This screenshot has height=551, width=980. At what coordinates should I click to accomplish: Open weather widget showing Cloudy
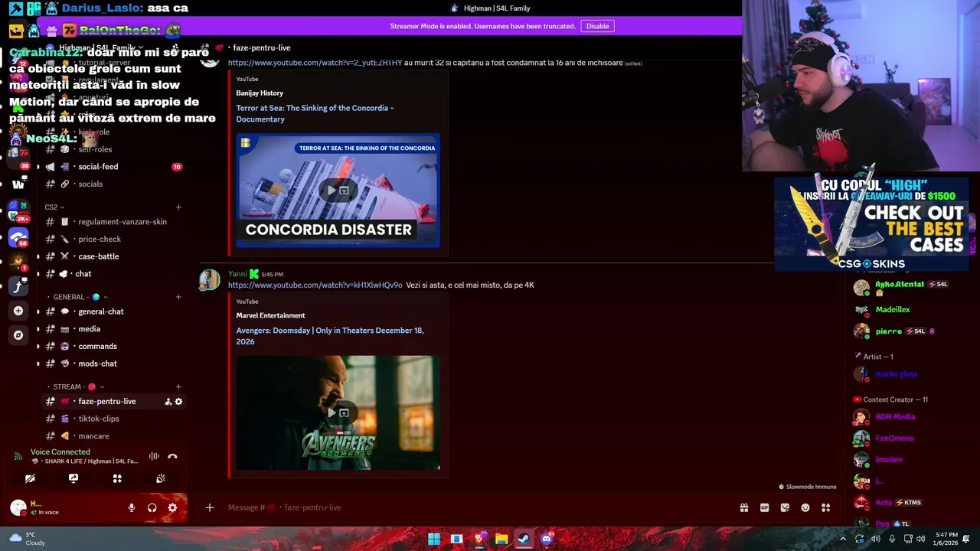(28, 539)
